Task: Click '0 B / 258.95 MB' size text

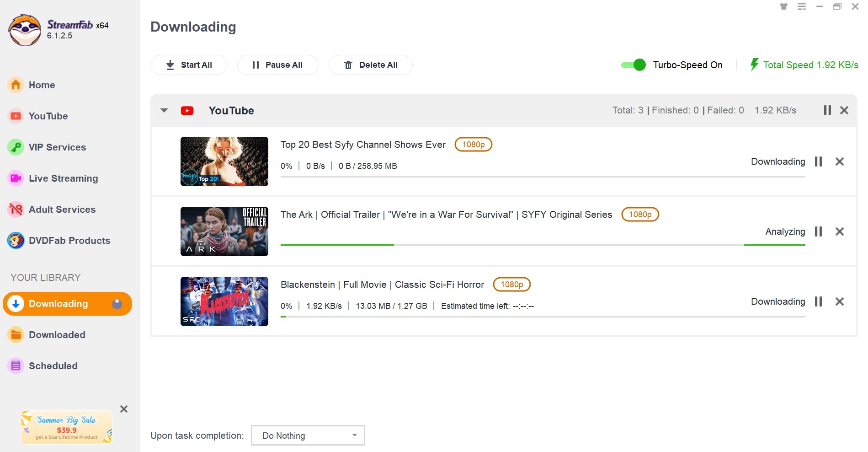Action: pyautogui.click(x=368, y=166)
